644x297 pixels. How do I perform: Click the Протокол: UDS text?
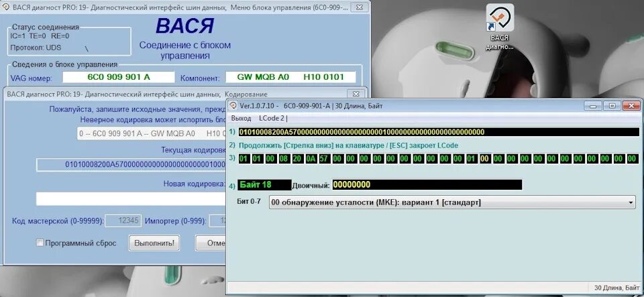coord(36,48)
